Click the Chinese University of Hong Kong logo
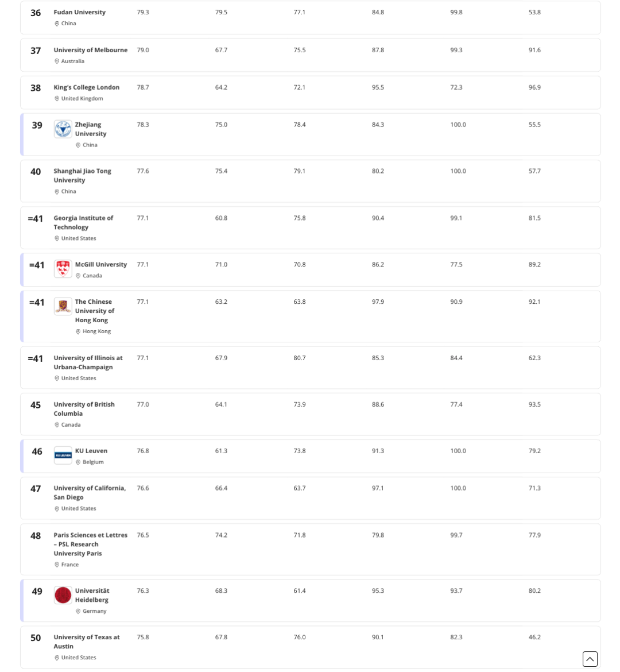This screenshot has width=620, height=672. pyautogui.click(x=63, y=306)
